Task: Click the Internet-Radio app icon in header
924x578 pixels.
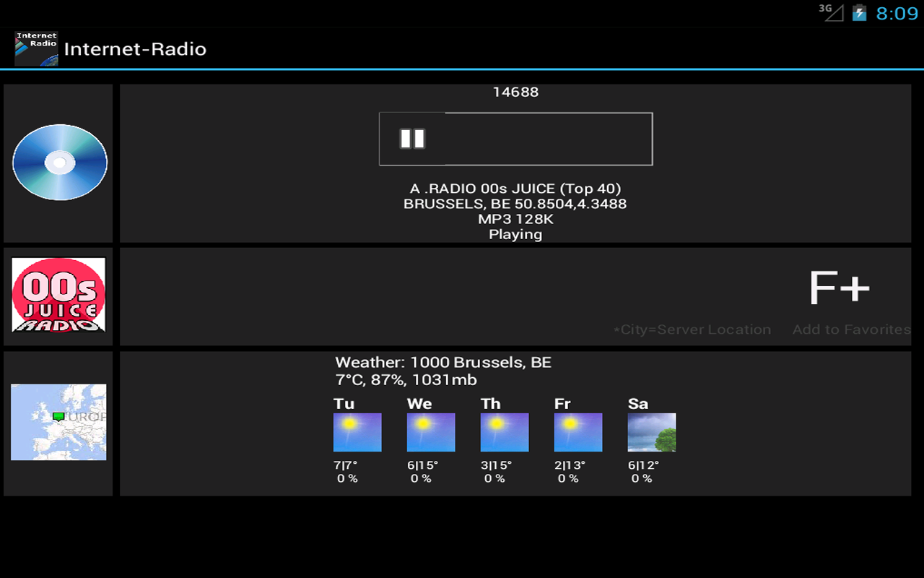Action: (35, 48)
